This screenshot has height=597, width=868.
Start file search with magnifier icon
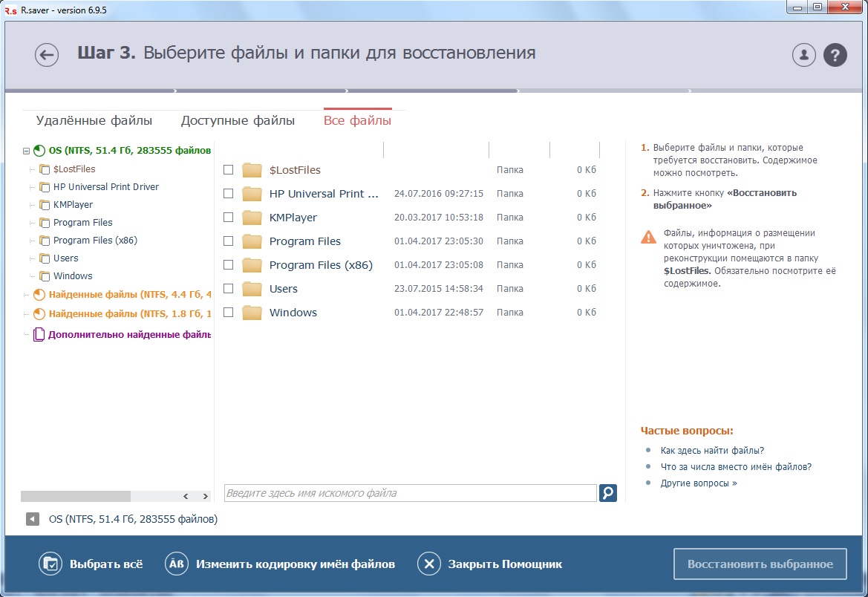[x=608, y=493]
